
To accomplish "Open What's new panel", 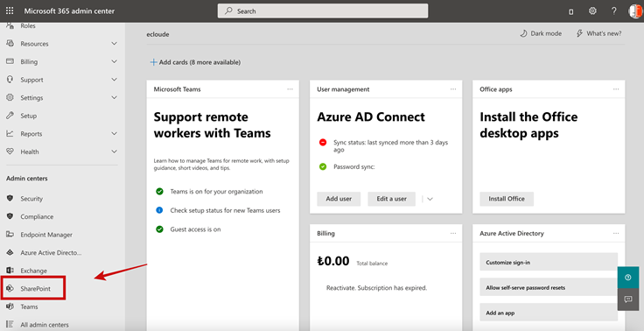I will click(598, 34).
